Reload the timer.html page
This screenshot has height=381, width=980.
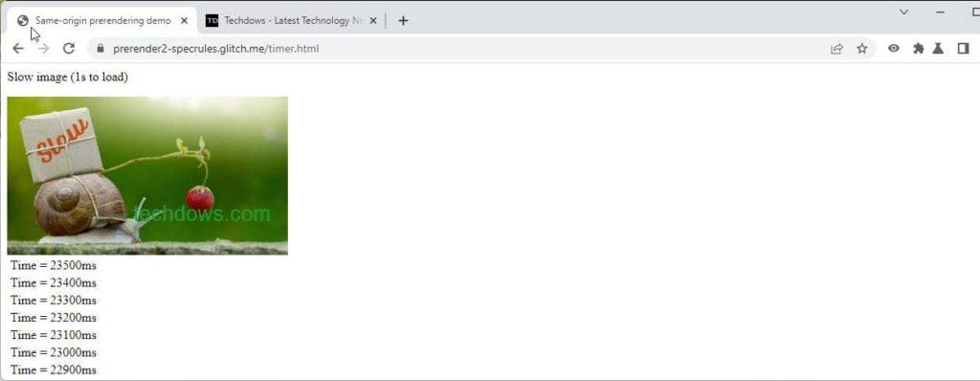(69, 48)
